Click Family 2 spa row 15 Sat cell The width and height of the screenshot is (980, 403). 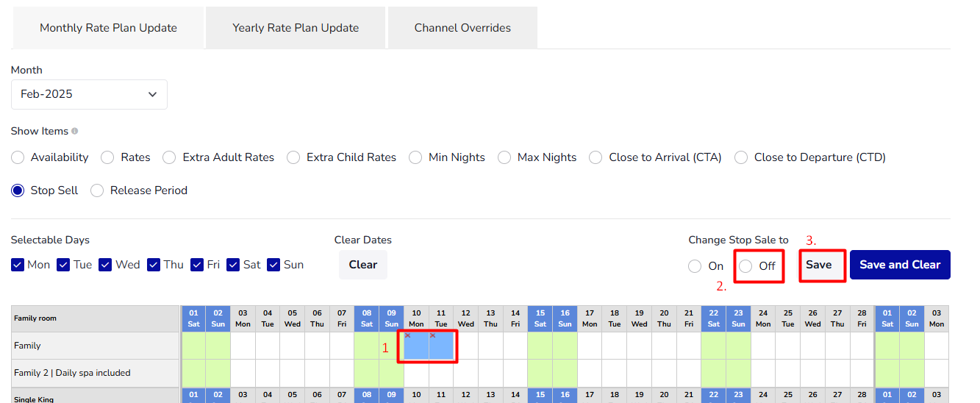(540, 373)
